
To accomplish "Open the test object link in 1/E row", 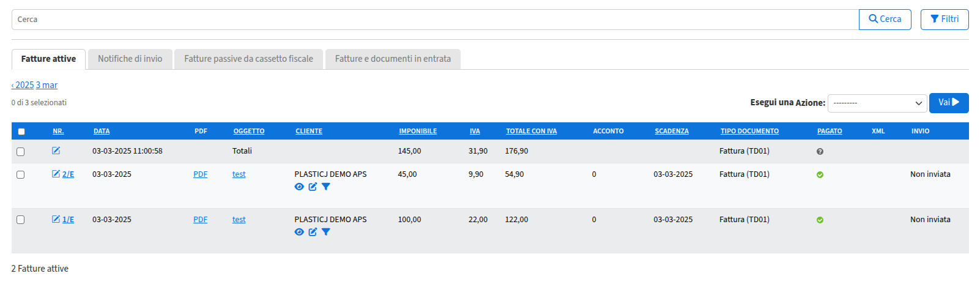I will tap(239, 219).
